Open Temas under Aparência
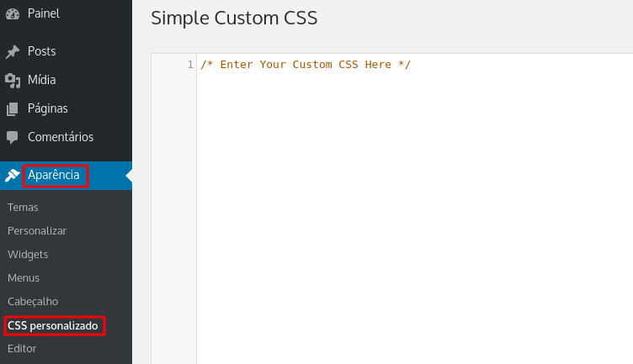This screenshot has height=364, width=633. (x=23, y=207)
